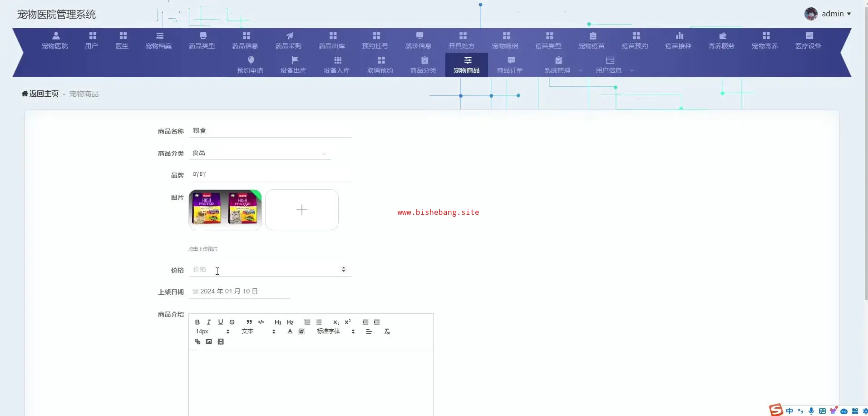Viewport: 868px width, 416px height.
Task: Go to the 药品采购 menu
Action: 288,40
